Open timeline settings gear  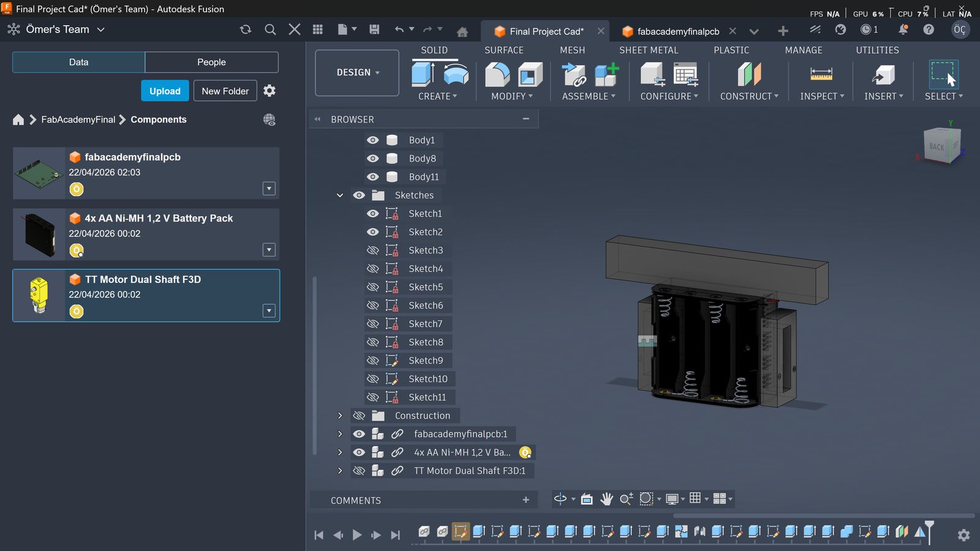963,535
